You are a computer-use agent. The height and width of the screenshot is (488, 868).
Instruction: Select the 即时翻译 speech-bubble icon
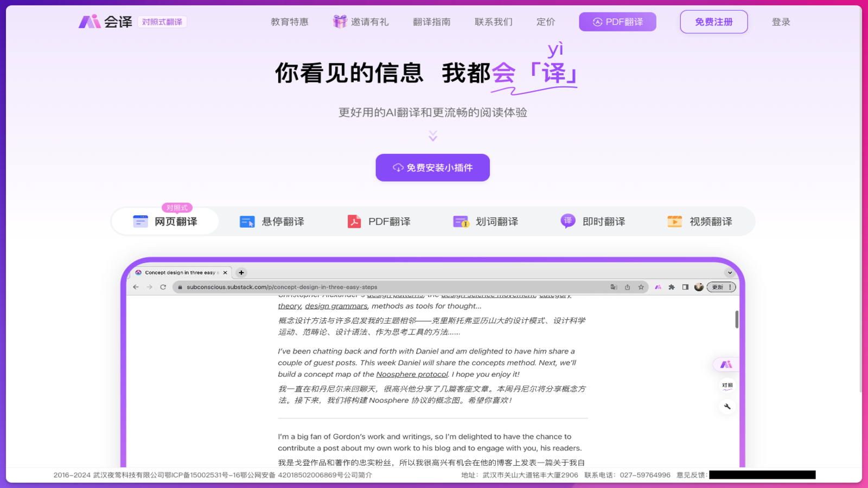coord(567,221)
